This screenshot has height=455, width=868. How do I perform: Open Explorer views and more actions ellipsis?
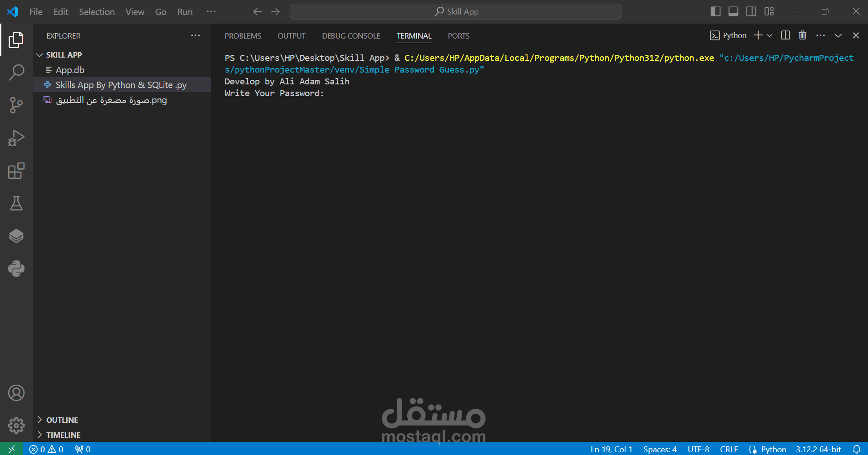coord(195,35)
